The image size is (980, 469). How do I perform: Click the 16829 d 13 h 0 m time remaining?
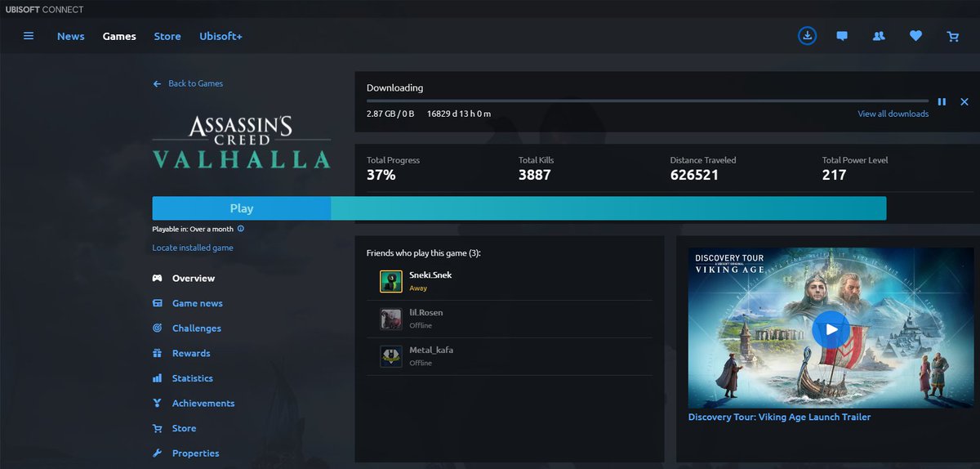459,114
